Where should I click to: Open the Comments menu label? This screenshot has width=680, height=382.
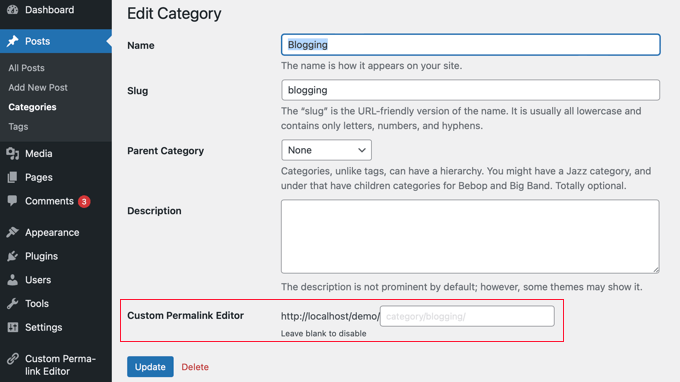click(49, 201)
